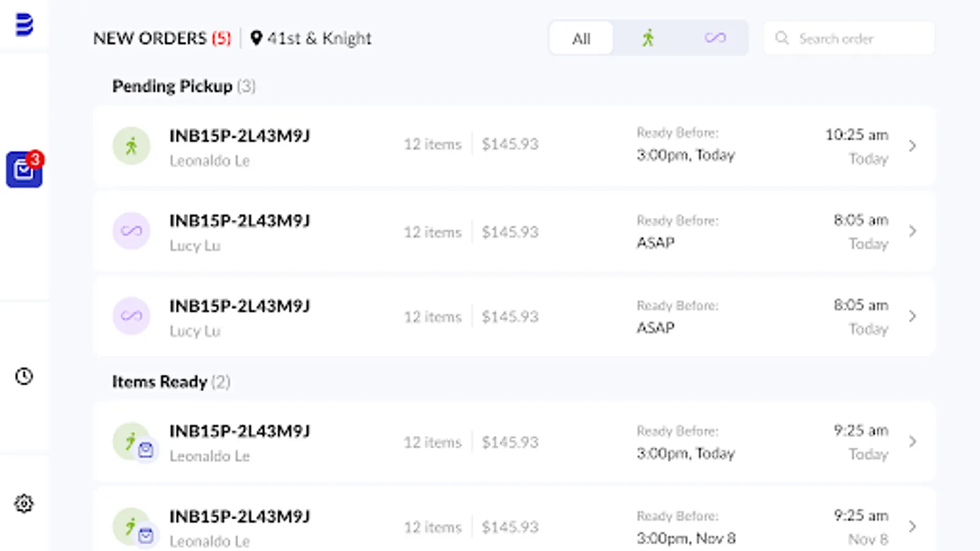Open settings gear in sidebar
980x551 pixels.
[24, 504]
